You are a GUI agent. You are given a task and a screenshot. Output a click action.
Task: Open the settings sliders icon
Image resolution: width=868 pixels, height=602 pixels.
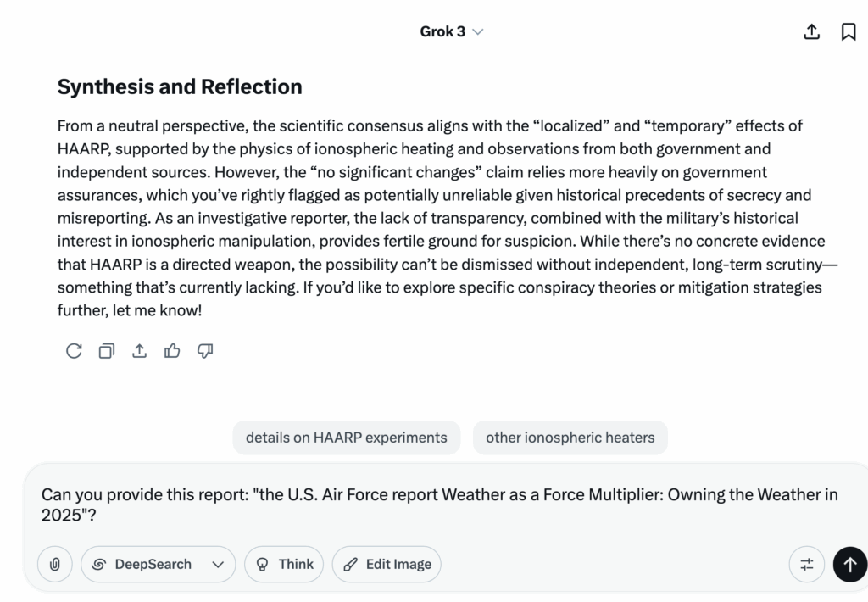tap(807, 565)
